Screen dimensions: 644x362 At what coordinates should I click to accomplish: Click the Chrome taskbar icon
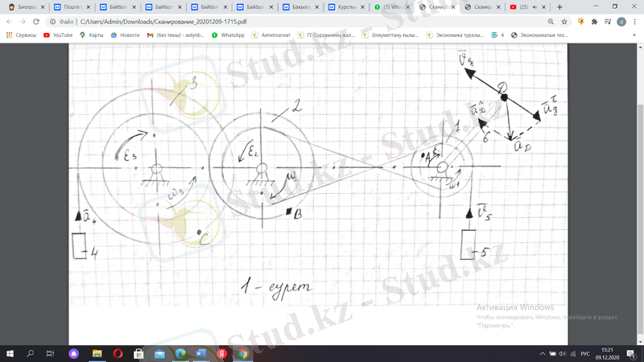click(x=243, y=353)
